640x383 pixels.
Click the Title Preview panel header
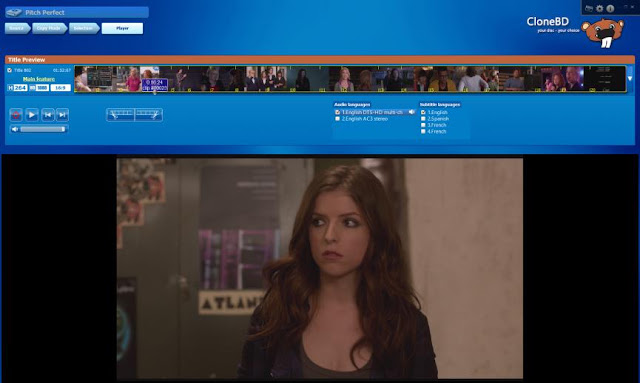(x=320, y=60)
